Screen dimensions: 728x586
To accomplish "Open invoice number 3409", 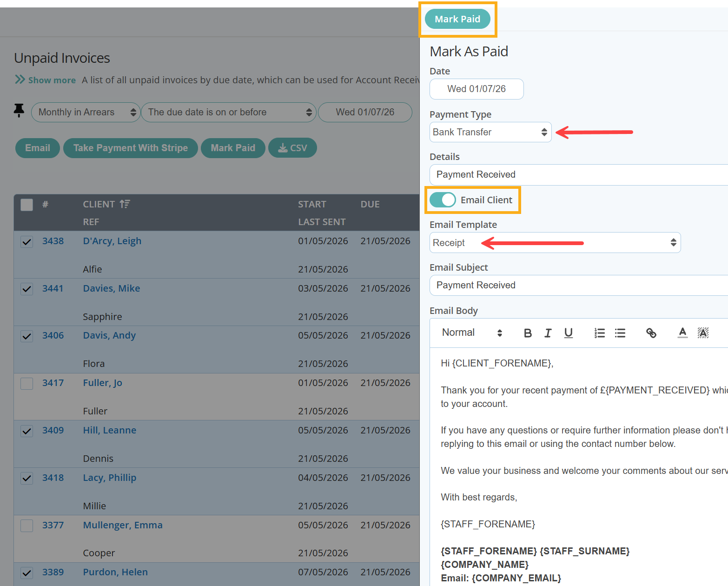I will click(53, 430).
